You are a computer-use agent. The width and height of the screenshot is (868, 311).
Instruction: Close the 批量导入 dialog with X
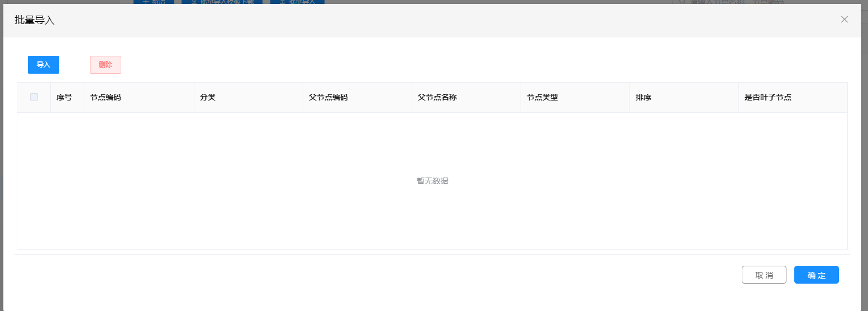coord(844,20)
